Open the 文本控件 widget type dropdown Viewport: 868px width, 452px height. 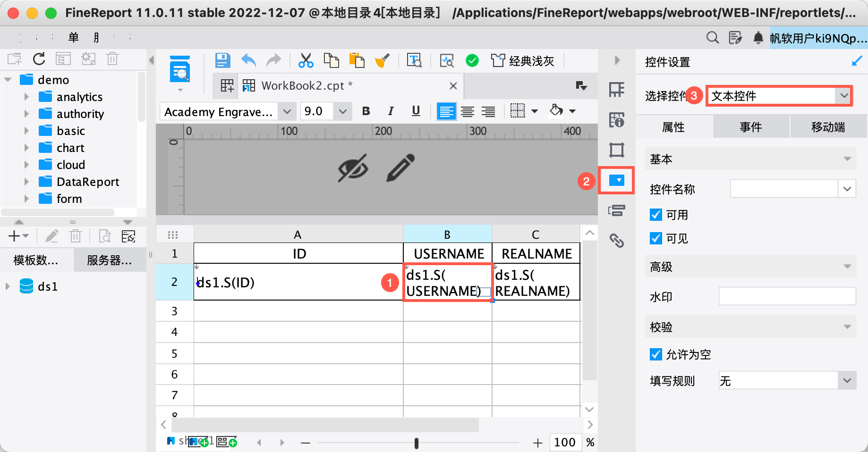click(779, 96)
